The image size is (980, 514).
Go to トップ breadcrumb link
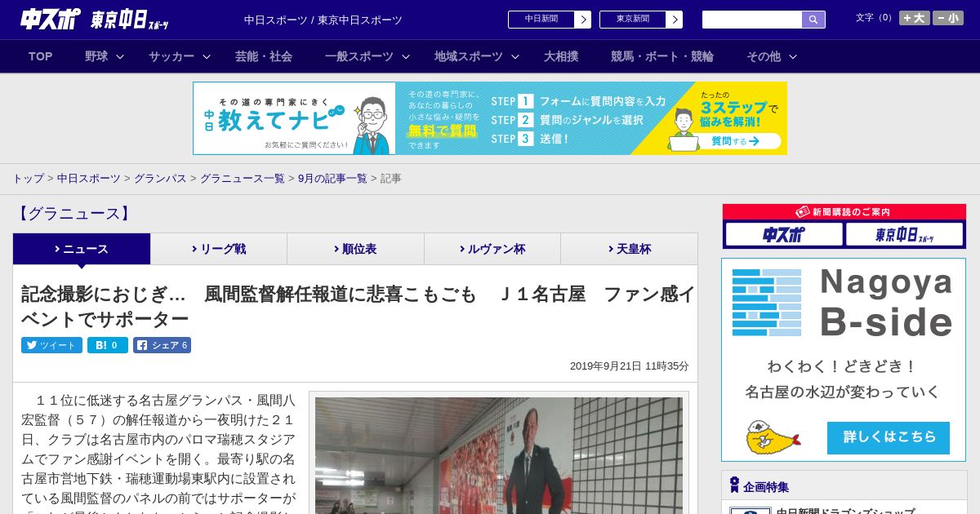tap(28, 178)
